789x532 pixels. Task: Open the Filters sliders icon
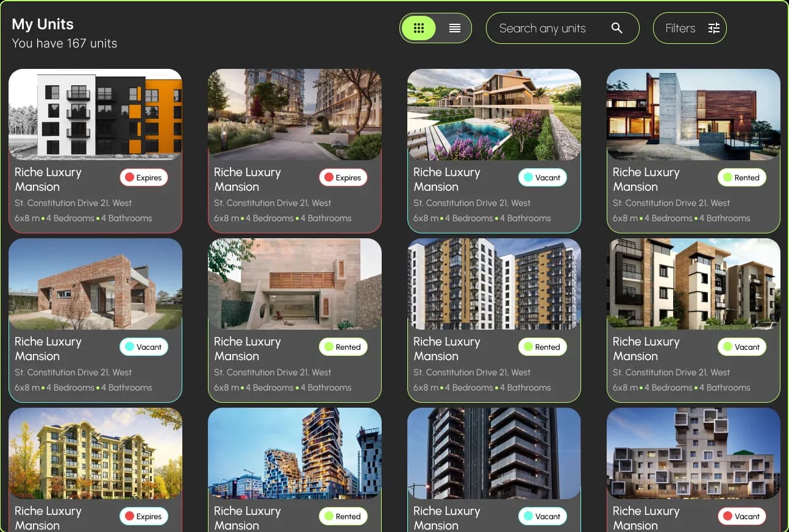click(713, 28)
